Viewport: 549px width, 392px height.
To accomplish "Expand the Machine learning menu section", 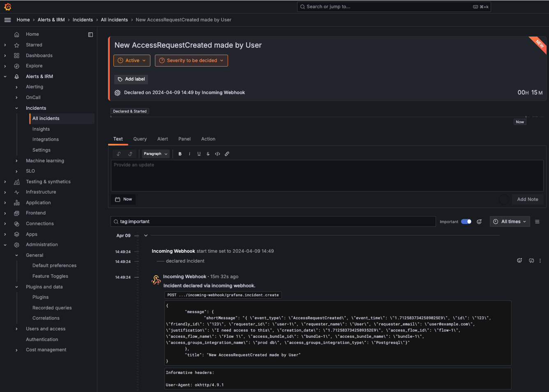I will click(16, 161).
